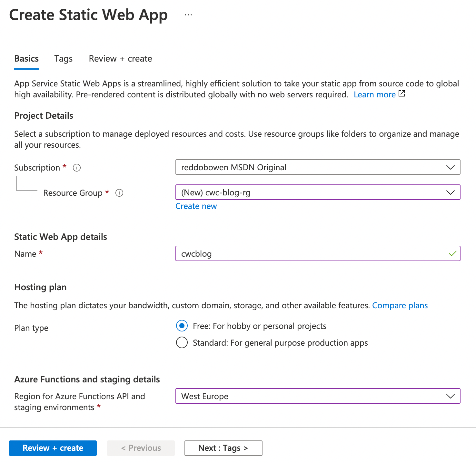
Task: Click the Previous button
Action: (x=141, y=448)
